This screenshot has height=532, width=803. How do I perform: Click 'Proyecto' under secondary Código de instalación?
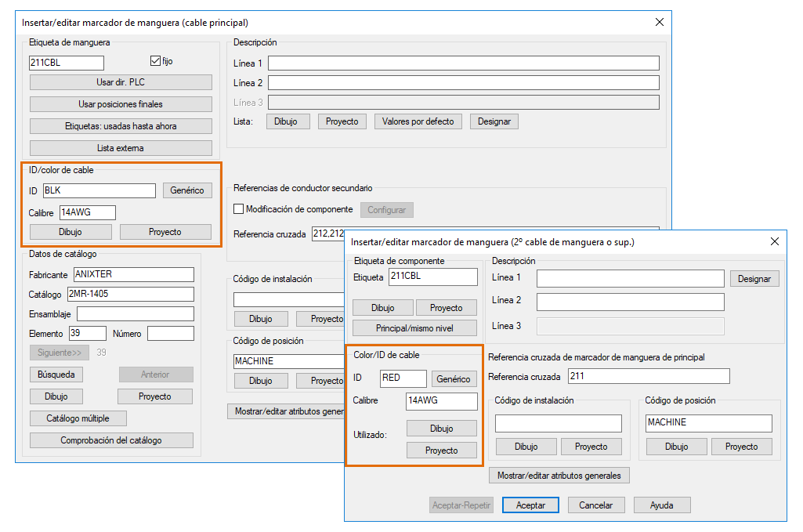coord(591,447)
